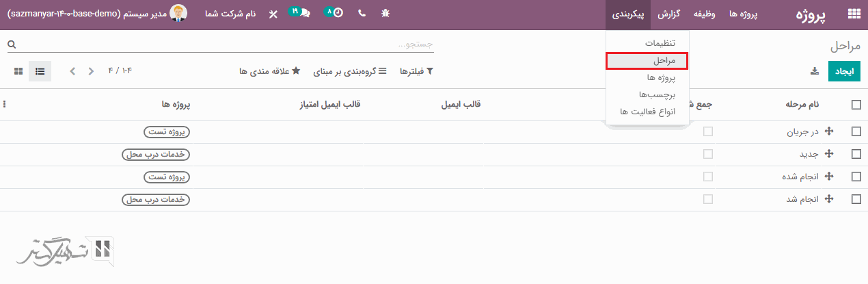This screenshot has width=868, height=284.
Task: Click the bug debug icon
Action: [385, 14]
